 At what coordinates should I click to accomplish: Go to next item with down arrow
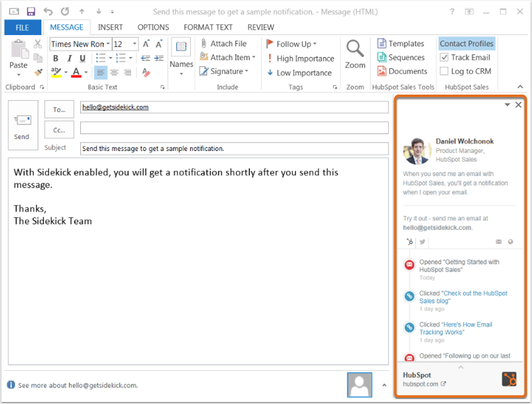pos(99,12)
